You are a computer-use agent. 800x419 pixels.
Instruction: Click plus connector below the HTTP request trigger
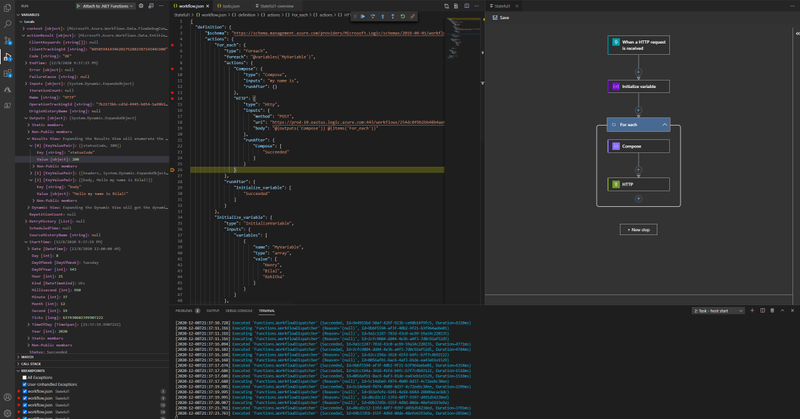pyautogui.click(x=638, y=72)
